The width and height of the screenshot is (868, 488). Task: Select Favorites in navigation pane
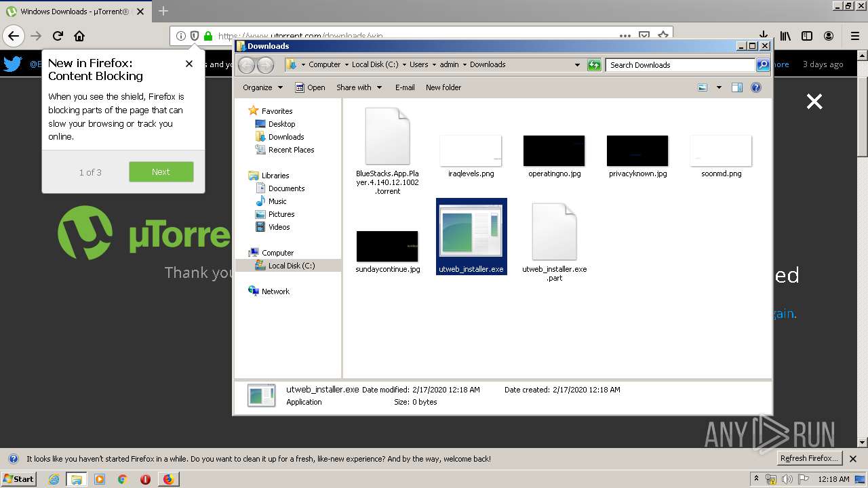click(277, 111)
